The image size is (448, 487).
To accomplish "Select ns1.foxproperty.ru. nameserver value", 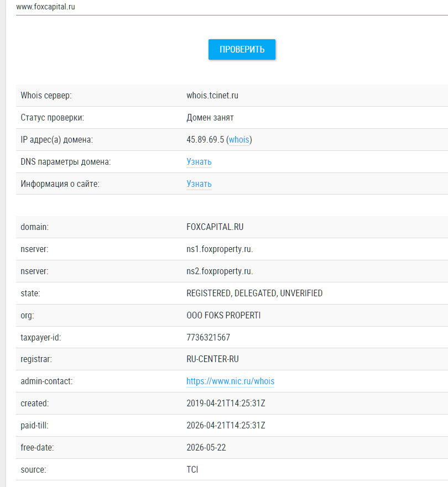I will tap(220, 249).
